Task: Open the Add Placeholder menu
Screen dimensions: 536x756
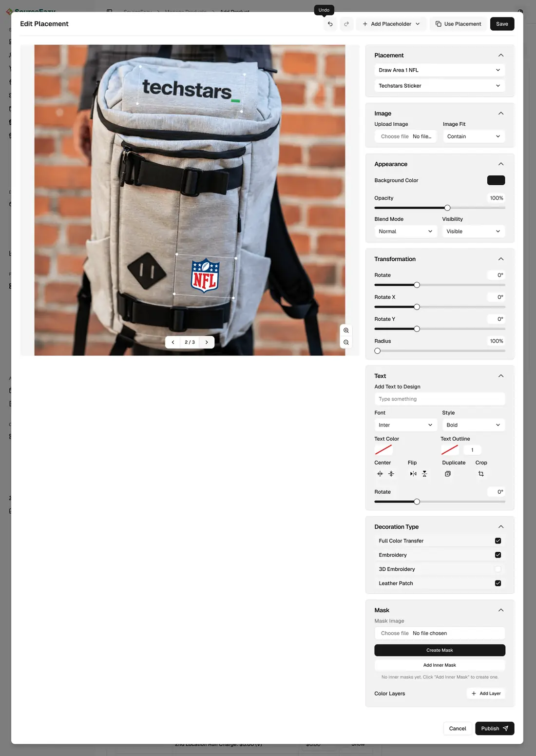Action: click(x=391, y=24)
